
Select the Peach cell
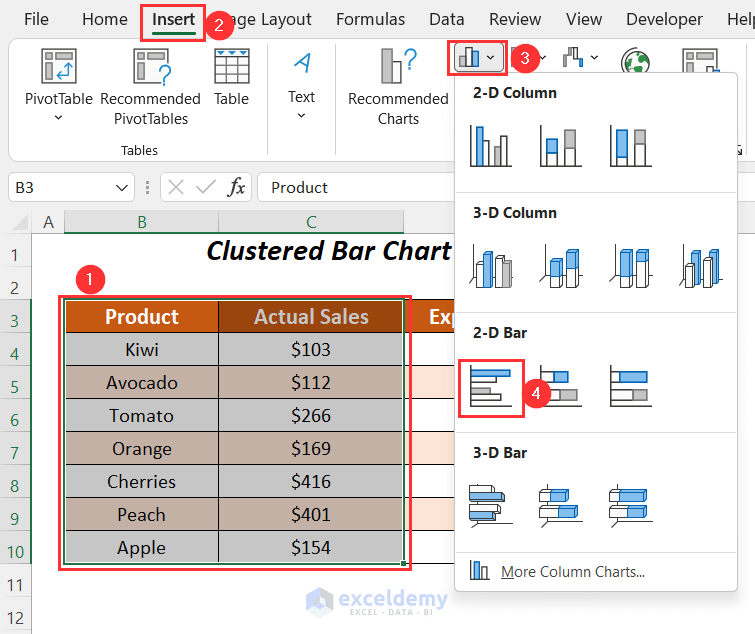142,514
